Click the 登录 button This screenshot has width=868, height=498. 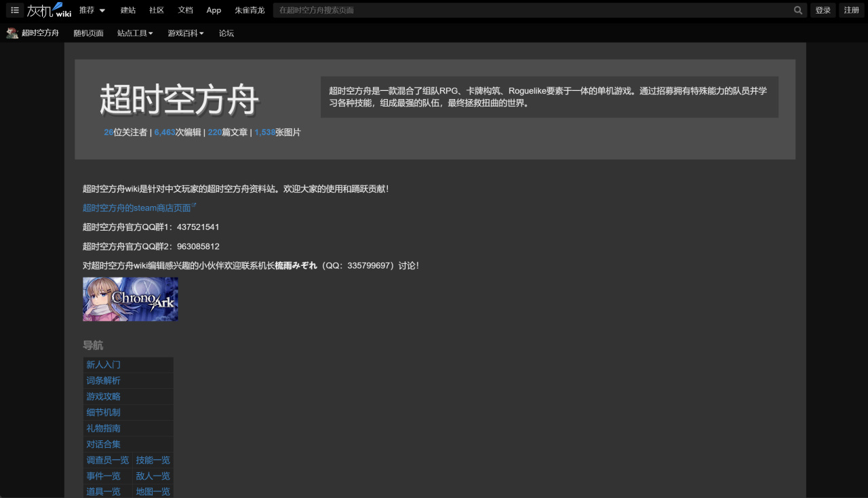pyautogui.click(x=823, y=10)
